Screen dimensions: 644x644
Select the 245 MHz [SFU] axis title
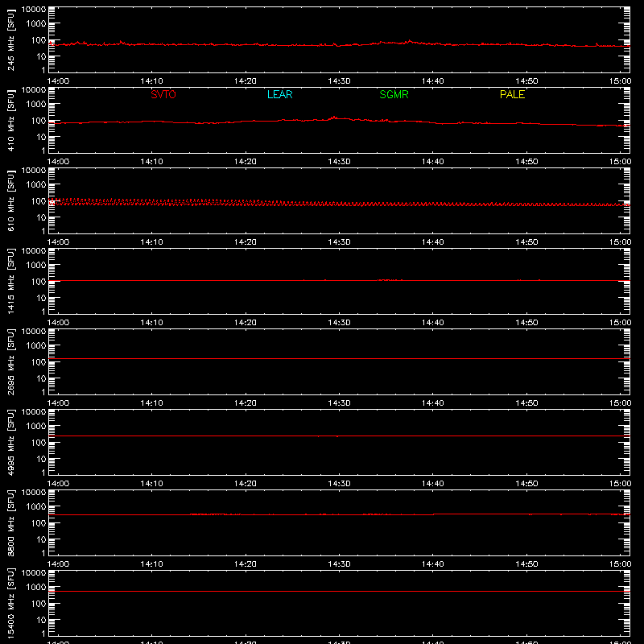11,40
